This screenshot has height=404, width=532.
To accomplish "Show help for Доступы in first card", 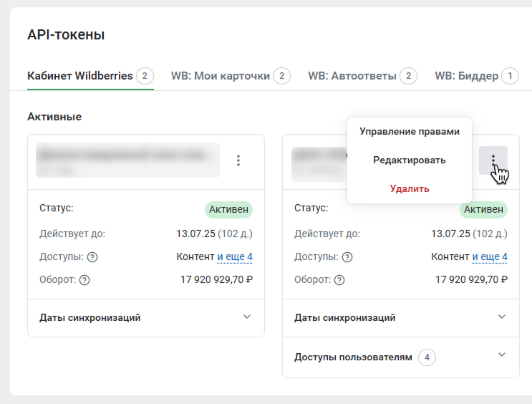I will click(92, 257).
